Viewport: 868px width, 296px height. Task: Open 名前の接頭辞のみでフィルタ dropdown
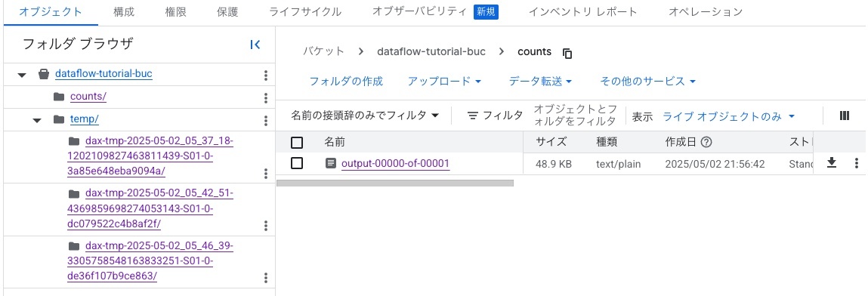click(x=366, y=116)
